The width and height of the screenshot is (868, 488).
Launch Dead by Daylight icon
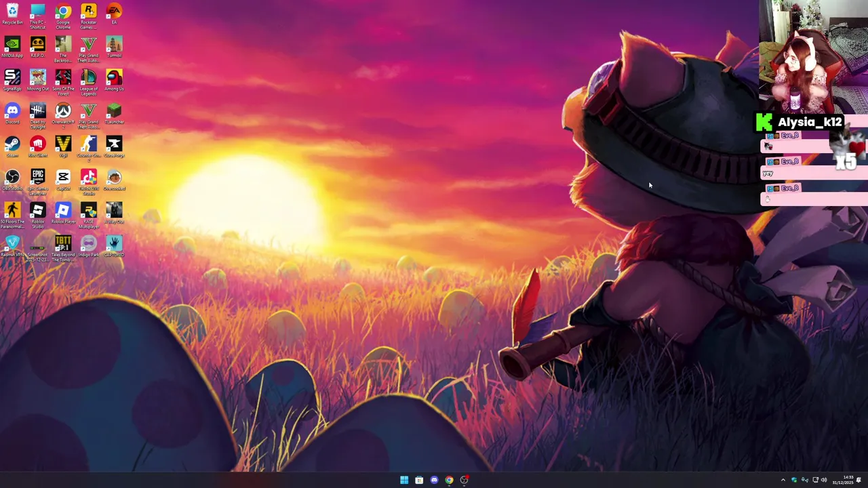click(x=37, y=116)
